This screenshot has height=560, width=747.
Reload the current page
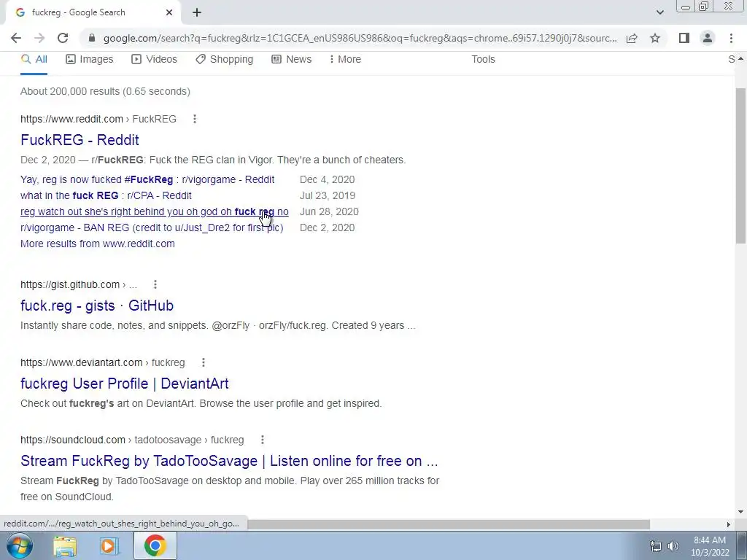[x=63, y=38]
